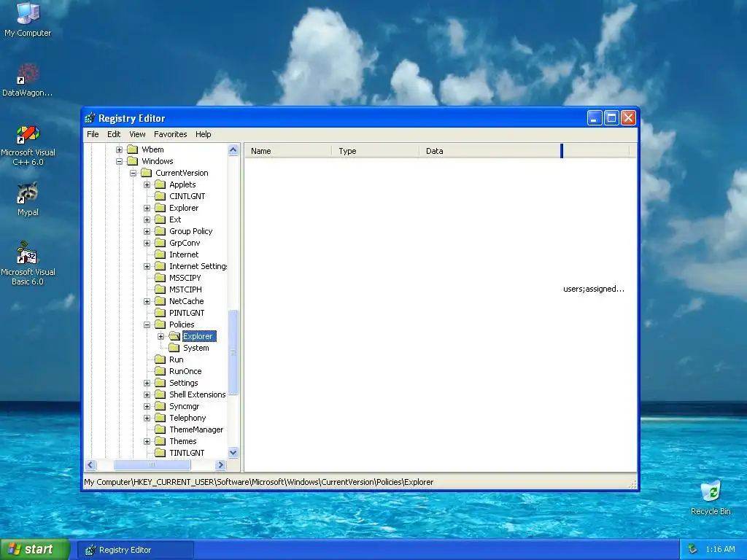Click the tree horizontal scrollbar thumb
747x560 pixels.
click(x=152, y=464)
